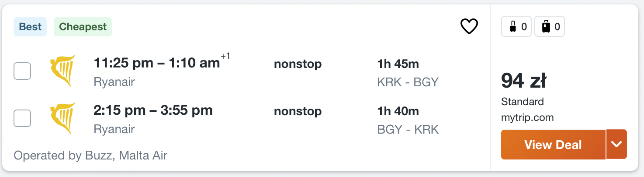Tick the 11:25 pm departure flight checkbox

[22, 71]
